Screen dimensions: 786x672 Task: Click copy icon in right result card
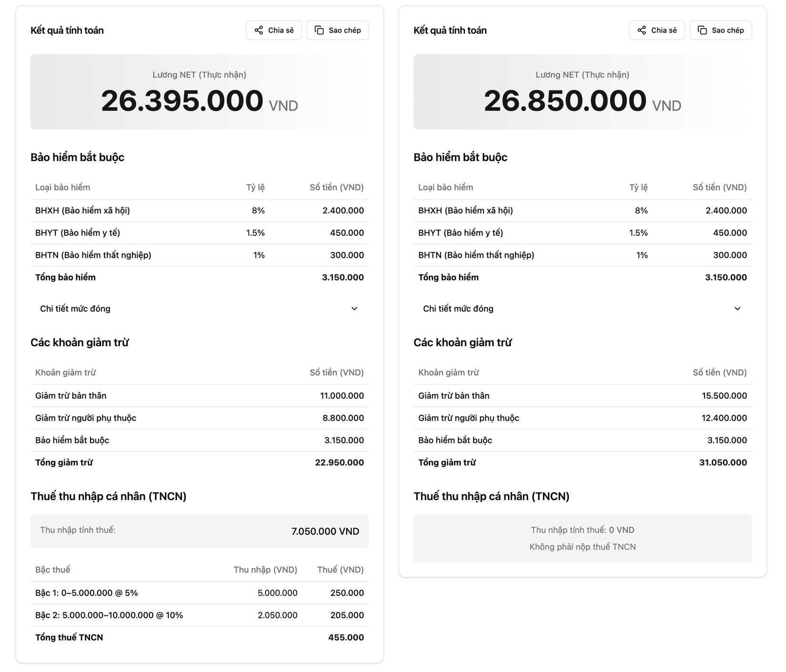[702, 30]
